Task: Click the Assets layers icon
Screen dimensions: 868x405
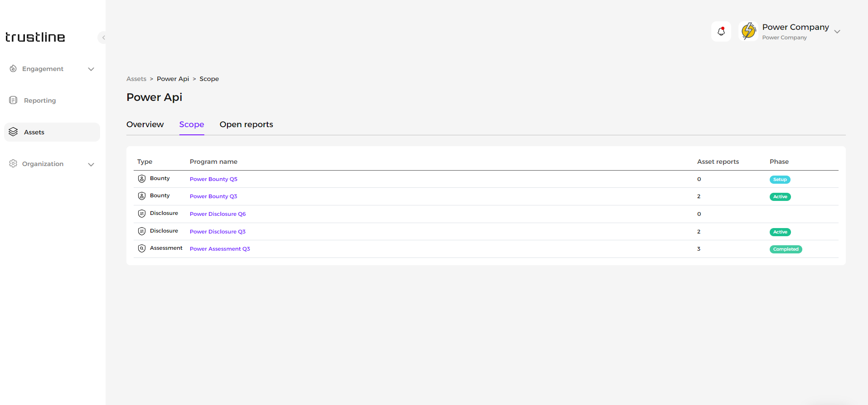Action: 13,132
